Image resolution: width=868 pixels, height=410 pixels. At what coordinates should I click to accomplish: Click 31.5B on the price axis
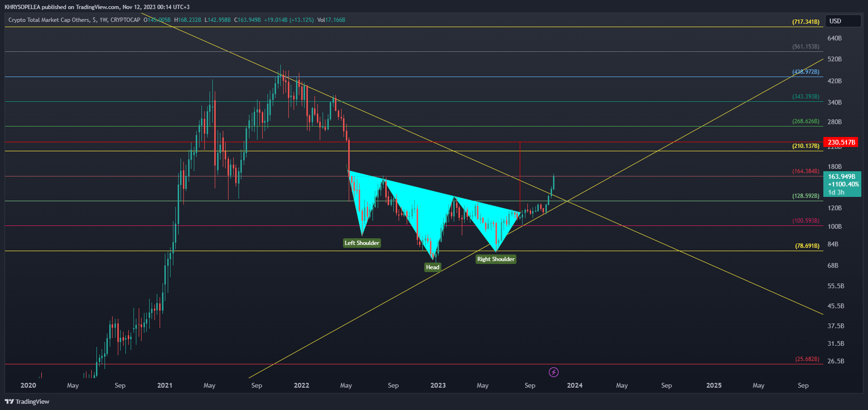click(836, 343)
